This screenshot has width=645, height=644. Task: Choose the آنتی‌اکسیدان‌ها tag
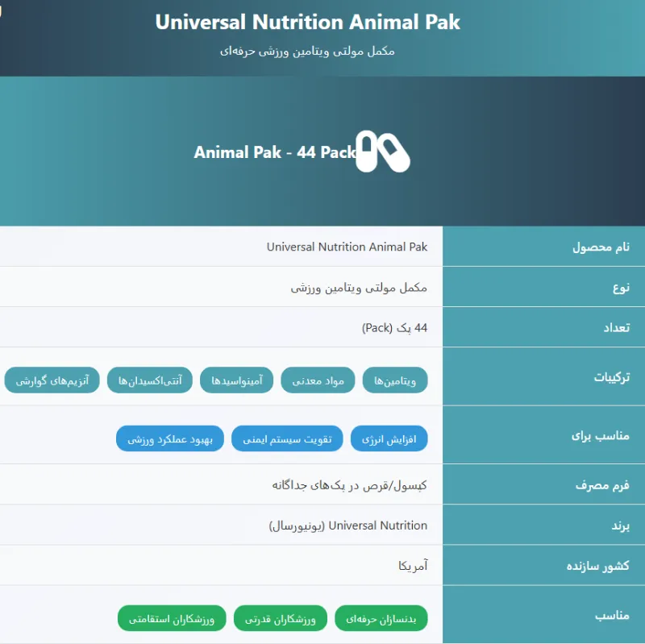[x=150, y=380]
